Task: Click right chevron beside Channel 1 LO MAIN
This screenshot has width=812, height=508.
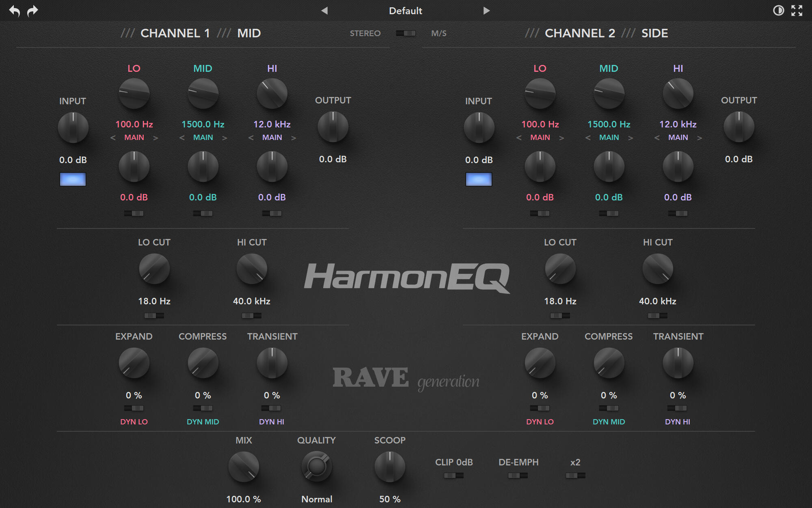Action: (x=155, y=138)
